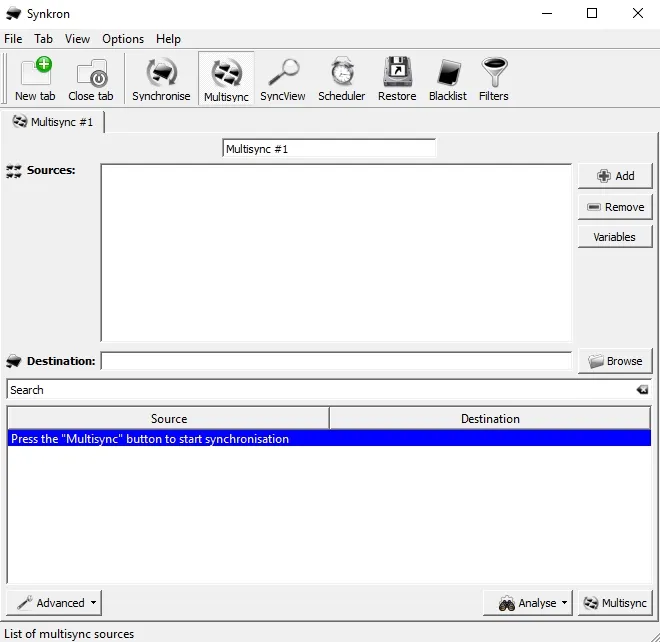Close the Synkron window

click(638, 13)
